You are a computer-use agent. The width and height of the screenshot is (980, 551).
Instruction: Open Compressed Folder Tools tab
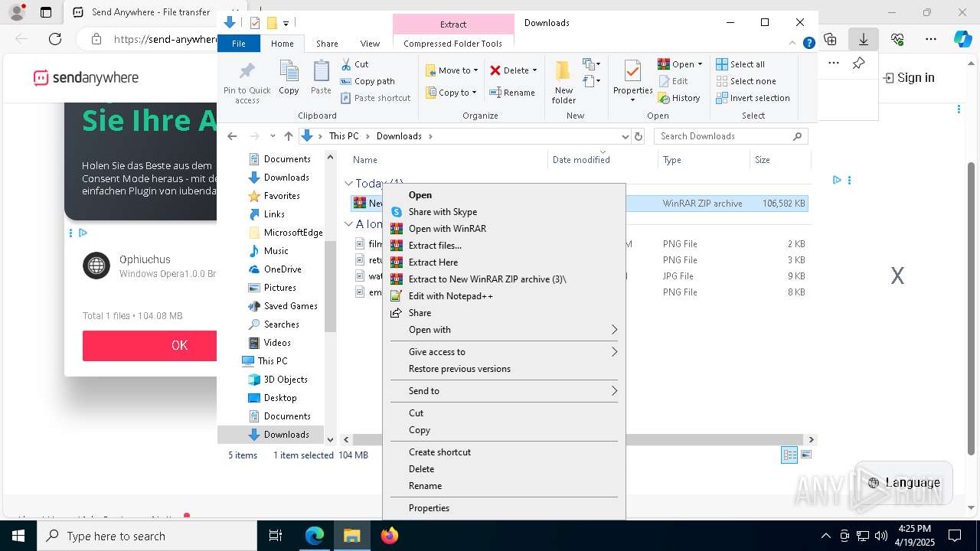point(453,44)
